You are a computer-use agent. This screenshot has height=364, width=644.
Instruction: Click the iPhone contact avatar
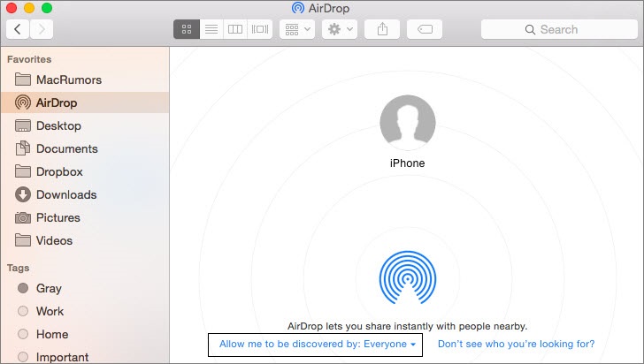click(x=408, y=123)
